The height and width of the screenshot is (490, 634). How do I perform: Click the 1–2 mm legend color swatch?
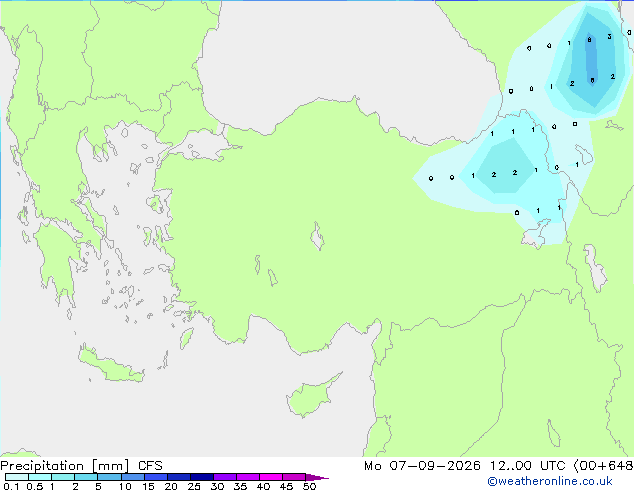pos(63,477)
